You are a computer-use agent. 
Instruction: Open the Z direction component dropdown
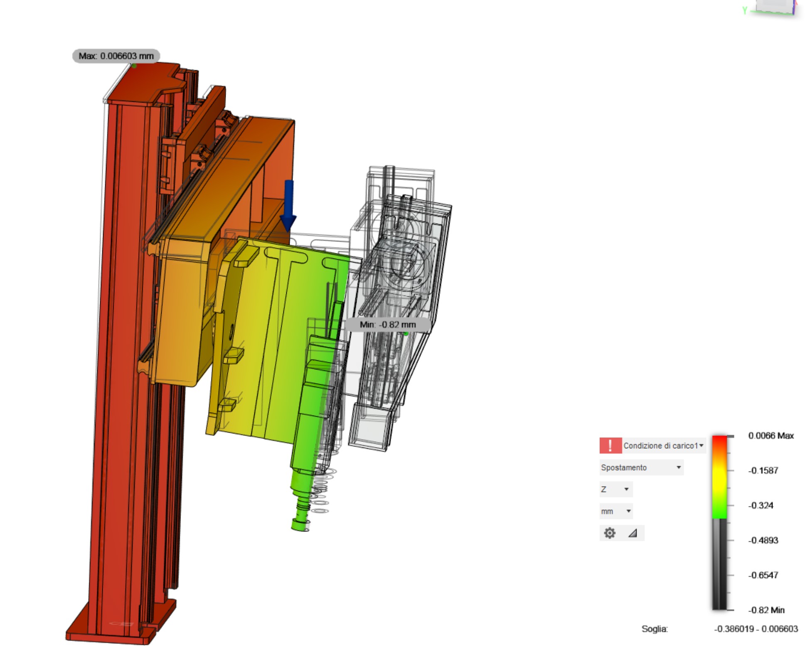(x=616, y=489)
